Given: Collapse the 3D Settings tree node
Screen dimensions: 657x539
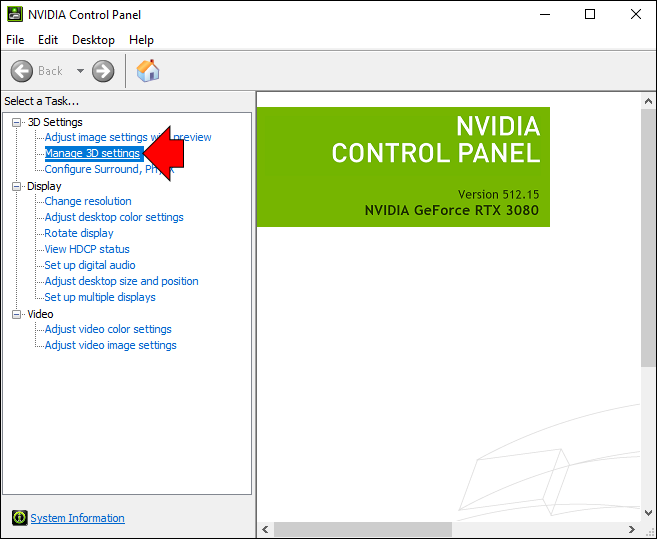Looking at the screenshot, I should (16, 122).
